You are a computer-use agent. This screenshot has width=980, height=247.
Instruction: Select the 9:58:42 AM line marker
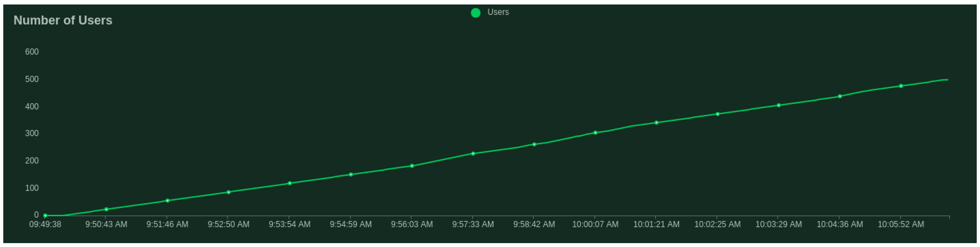(x=534, y=145)
